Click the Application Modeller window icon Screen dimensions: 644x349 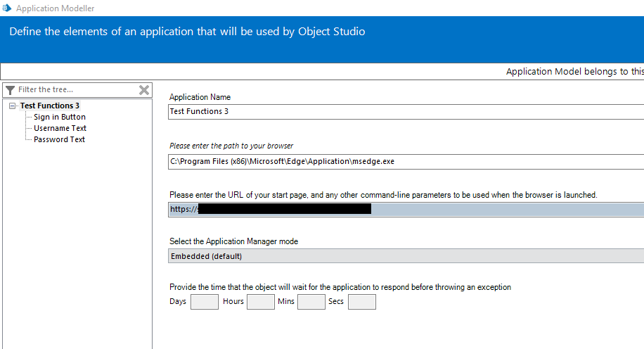pyautogui.click(x=6, y=8)
